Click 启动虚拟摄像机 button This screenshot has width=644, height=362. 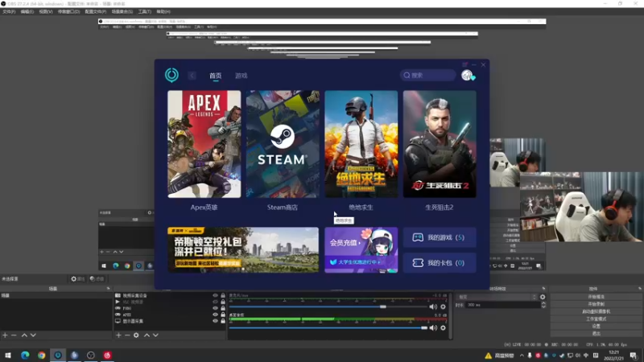596,311
